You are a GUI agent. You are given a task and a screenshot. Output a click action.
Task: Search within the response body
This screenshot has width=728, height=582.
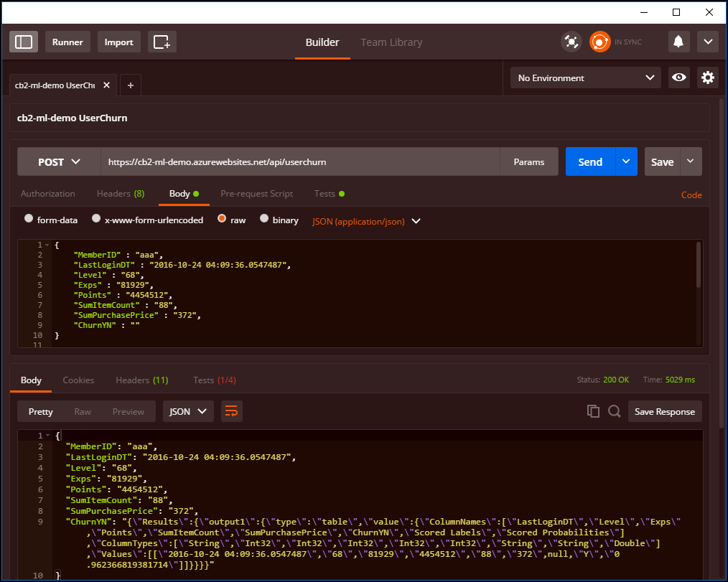[x=615, y=411]
